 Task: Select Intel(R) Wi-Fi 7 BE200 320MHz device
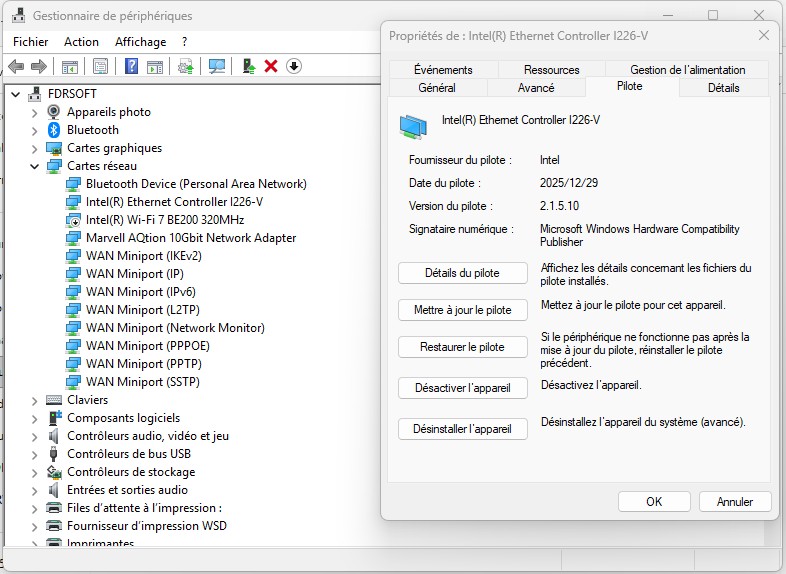[165, 220]
